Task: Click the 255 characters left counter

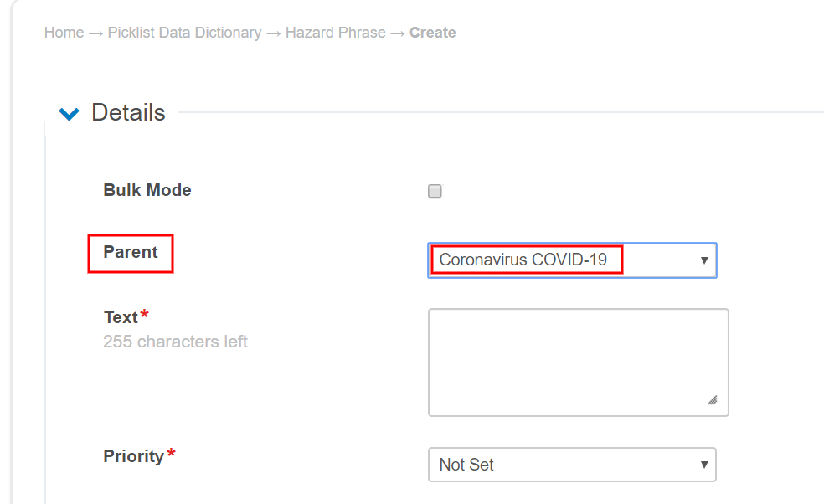Action: click(175, 342)
